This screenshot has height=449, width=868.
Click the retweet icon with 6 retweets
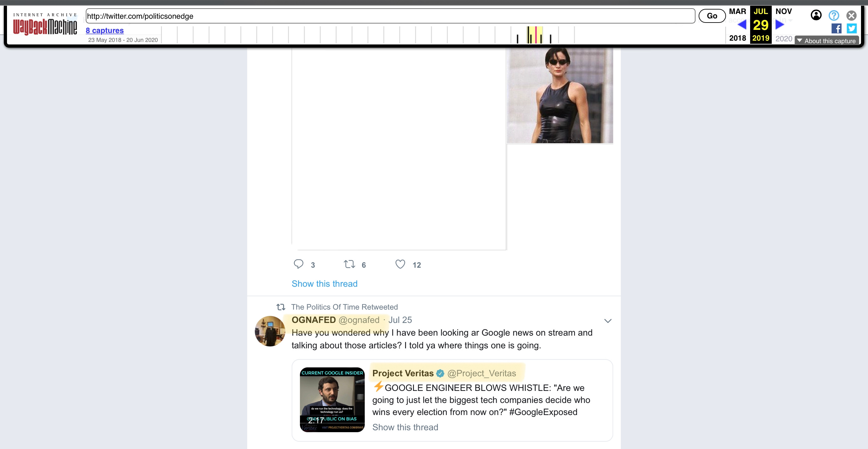pyautogui.click(x=349, y=264)
